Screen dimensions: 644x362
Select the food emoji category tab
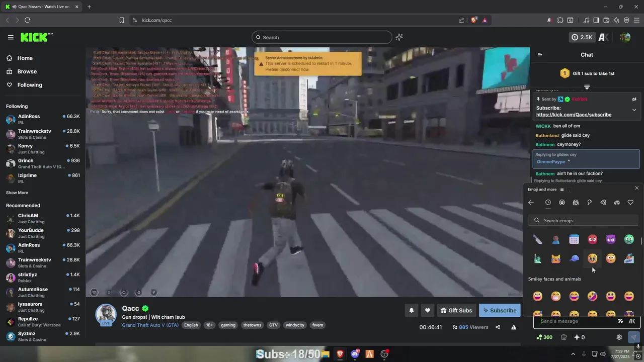pos(603,202)
